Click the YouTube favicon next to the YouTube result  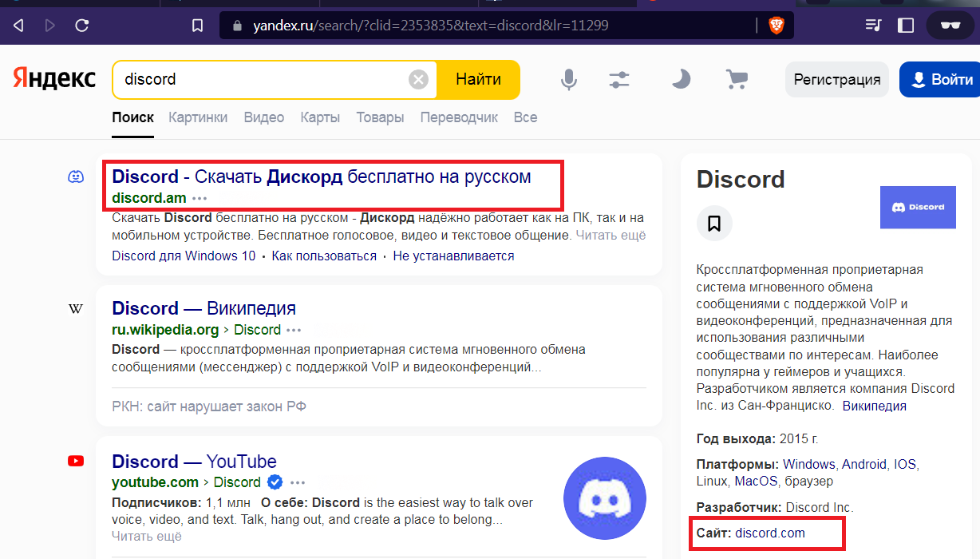[x=76, y=461]
